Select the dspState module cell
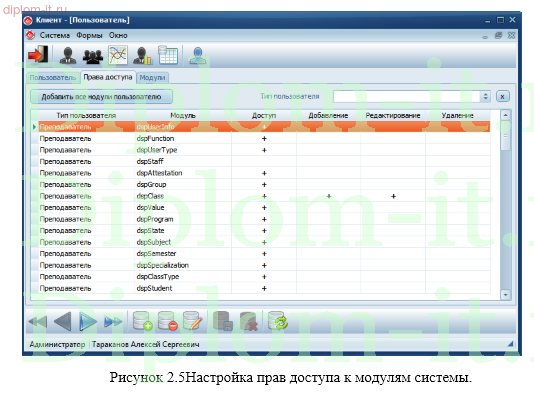The height and width of the screenshot is (393, 534). [x=183, y=231]
